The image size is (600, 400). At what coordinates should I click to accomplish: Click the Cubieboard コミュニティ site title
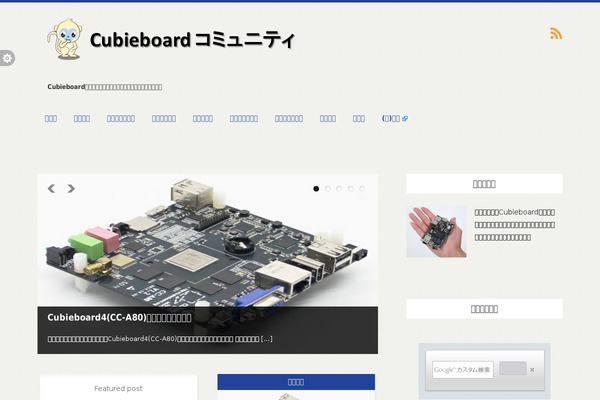tap(192, 40)
